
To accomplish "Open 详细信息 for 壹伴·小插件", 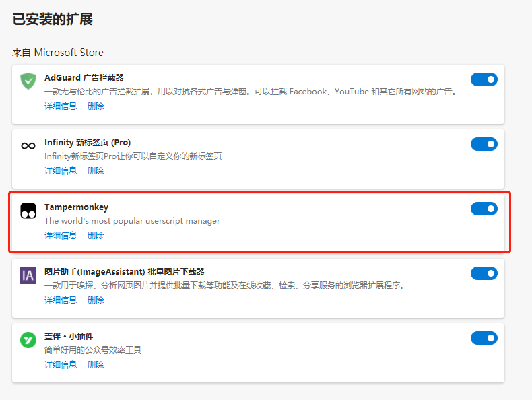I will click(x=61, y=365).
